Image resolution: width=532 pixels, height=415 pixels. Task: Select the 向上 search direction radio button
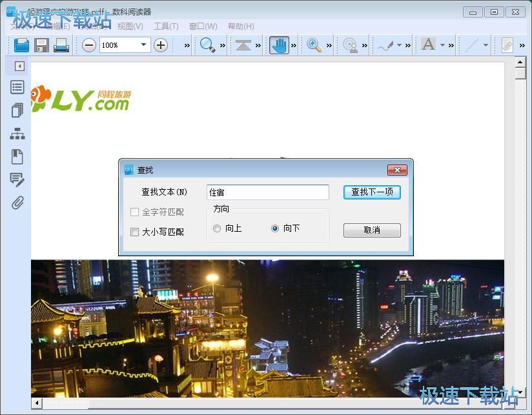pos(218,228)
